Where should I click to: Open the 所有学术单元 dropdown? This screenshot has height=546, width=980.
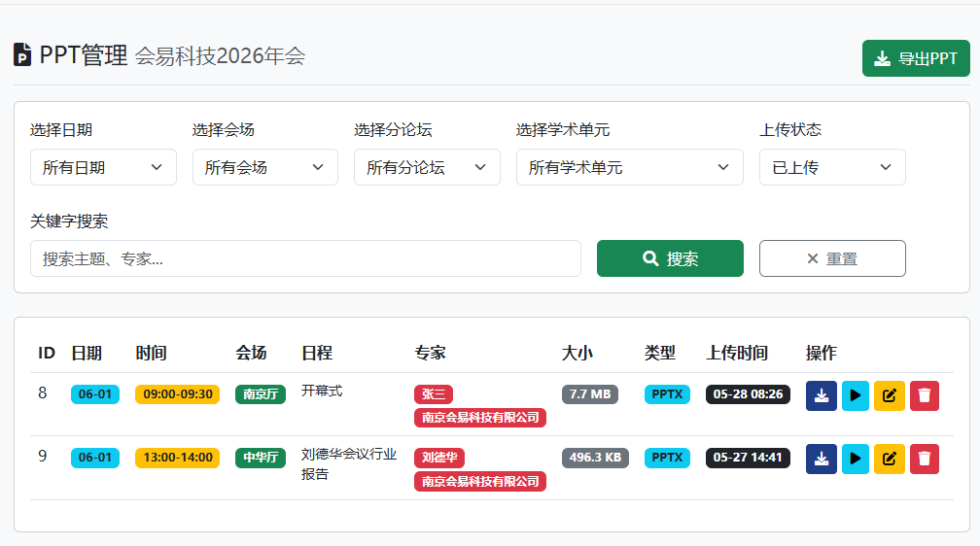click(629, 167)
